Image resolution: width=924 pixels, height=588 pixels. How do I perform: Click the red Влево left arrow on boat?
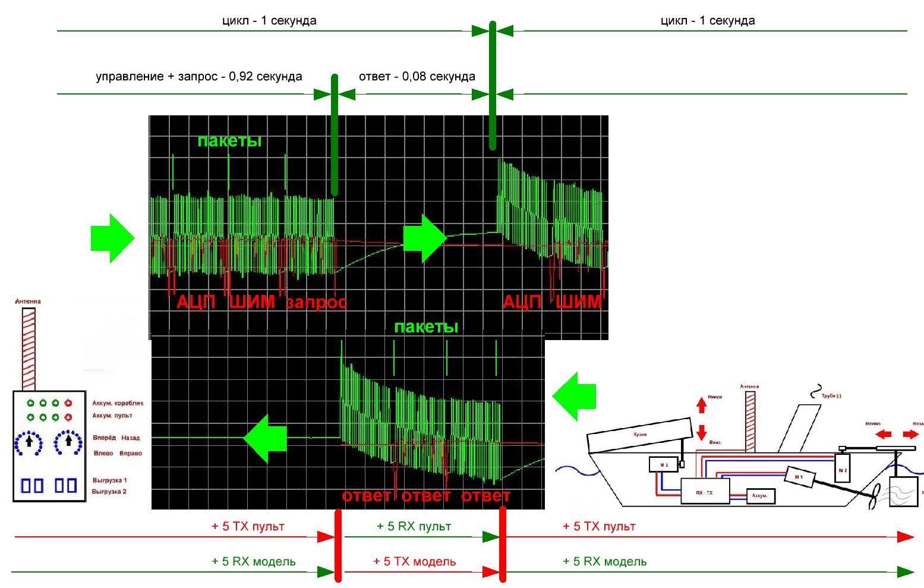click(x=883, y=434)
